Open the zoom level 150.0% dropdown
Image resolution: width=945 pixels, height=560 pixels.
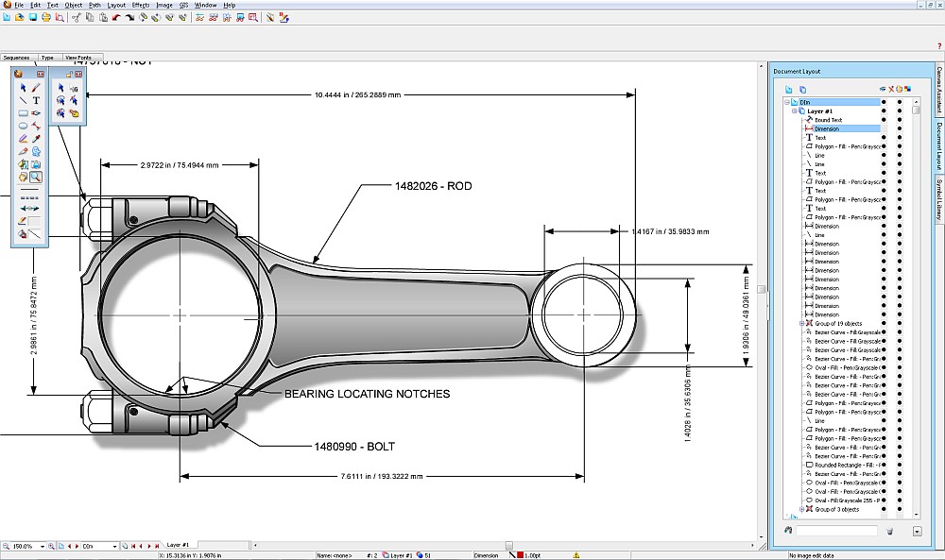(44, 546)
